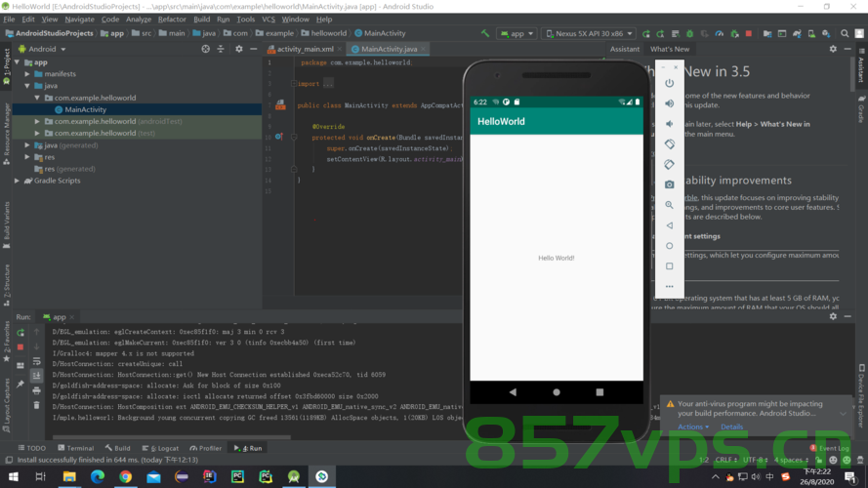Open SDK Manager icon in toolbar
The height and width of the screenshot is (488, 868).
[826, 34]
